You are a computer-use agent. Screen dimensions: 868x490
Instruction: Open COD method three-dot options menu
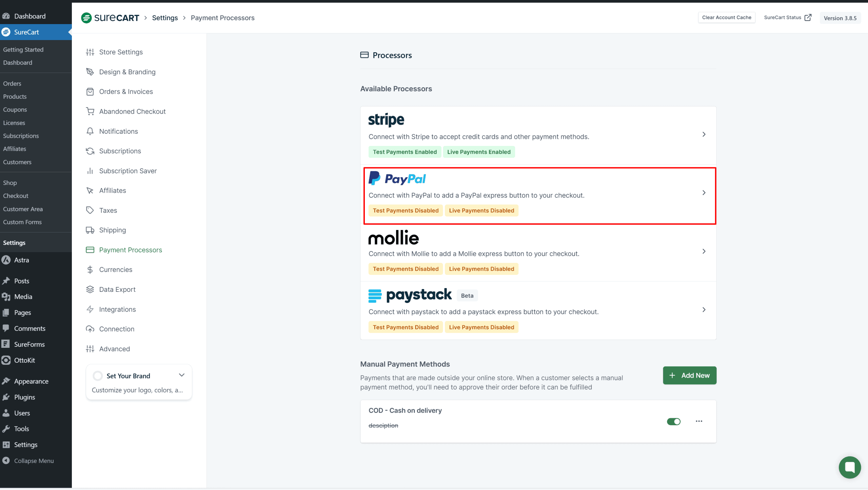699,421
